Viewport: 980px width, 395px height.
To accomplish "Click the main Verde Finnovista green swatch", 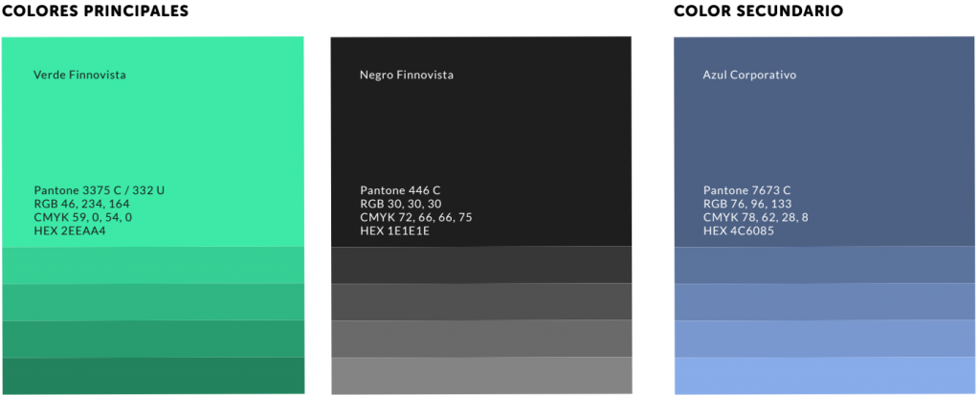I will tap(153, 142).
